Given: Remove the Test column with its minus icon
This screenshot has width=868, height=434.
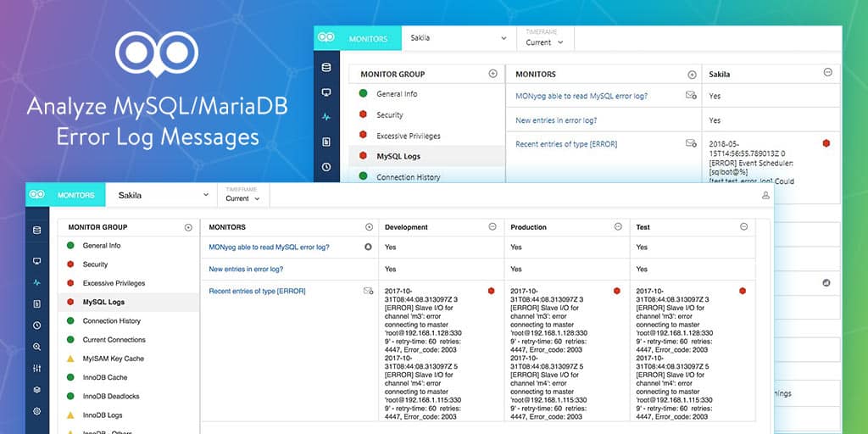Looking at the screenshot, I should coord(744,226).
